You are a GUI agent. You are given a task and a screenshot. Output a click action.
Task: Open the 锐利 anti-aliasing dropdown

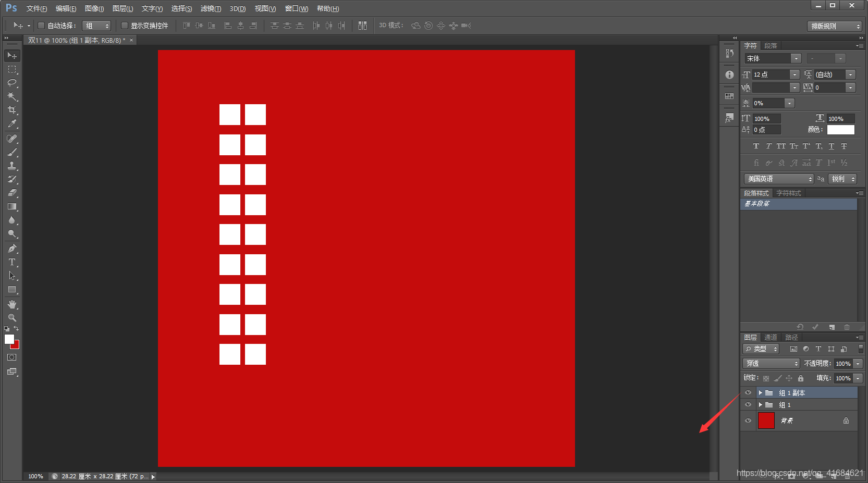[842, 179]
